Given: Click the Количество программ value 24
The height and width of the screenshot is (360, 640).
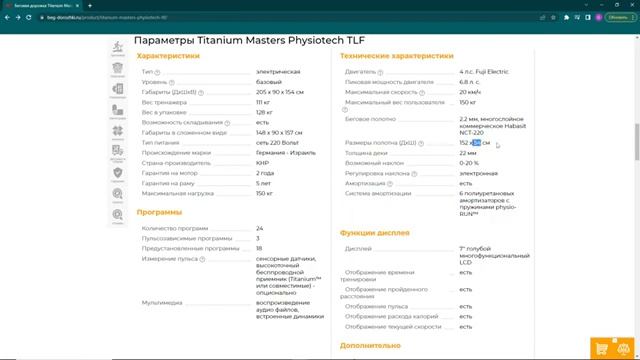Looking at the screenshot, I should coord(260,229).
